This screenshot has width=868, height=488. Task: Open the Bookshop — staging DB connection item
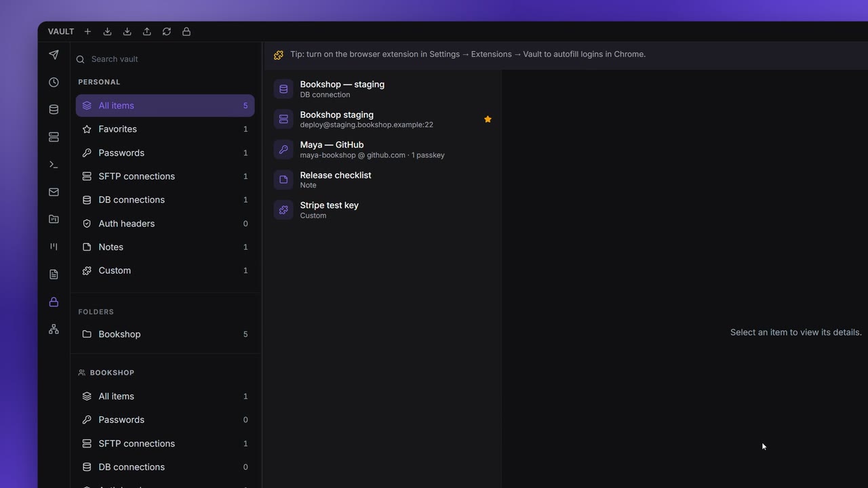[382, 89]
